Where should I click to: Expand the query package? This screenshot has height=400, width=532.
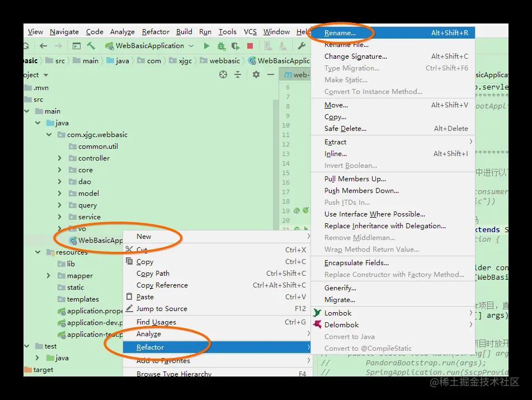tap(60, 205)
